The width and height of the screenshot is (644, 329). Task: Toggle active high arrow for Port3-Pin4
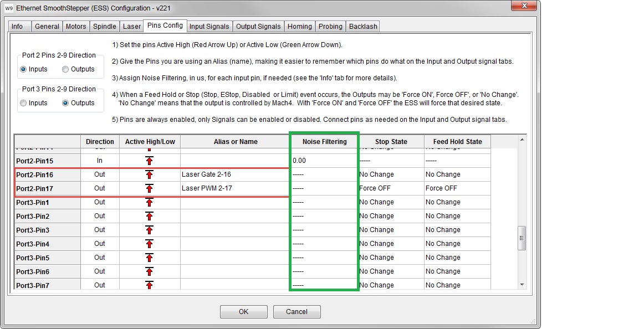149,244
